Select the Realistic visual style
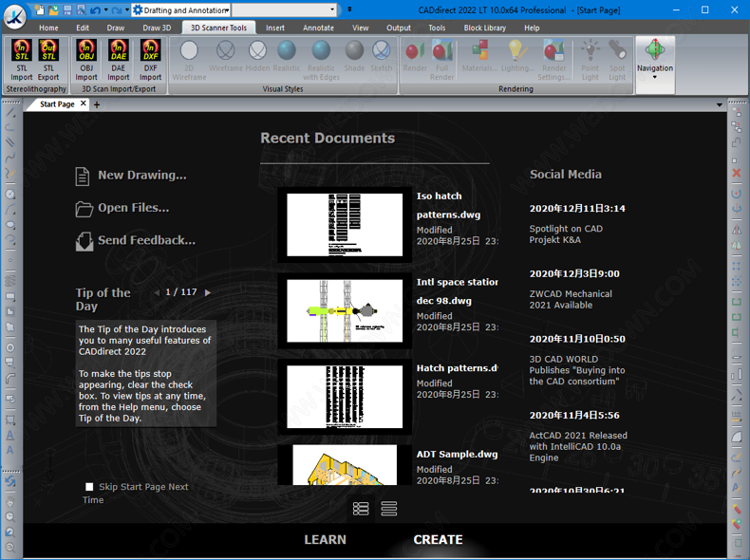 tap(287, 56)
